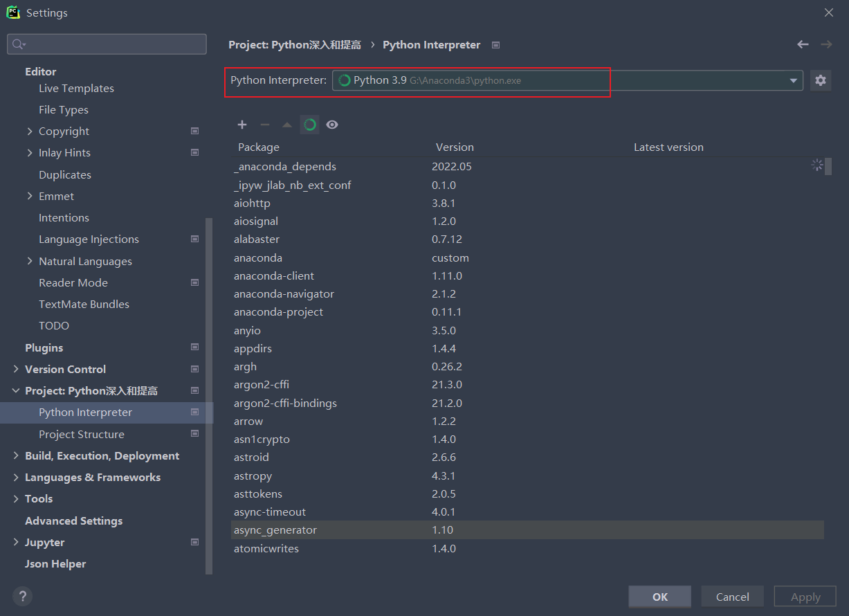The width and height of the screenshot is (849, 616).
Task: Click the project icon beside Copyright
Action: coord(194,131)
